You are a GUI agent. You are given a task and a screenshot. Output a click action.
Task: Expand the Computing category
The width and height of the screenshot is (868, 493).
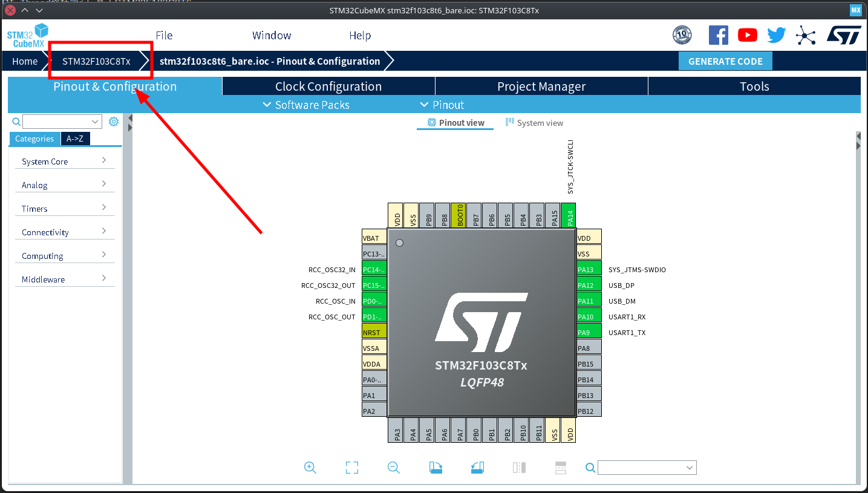click(x=64, y=255)
